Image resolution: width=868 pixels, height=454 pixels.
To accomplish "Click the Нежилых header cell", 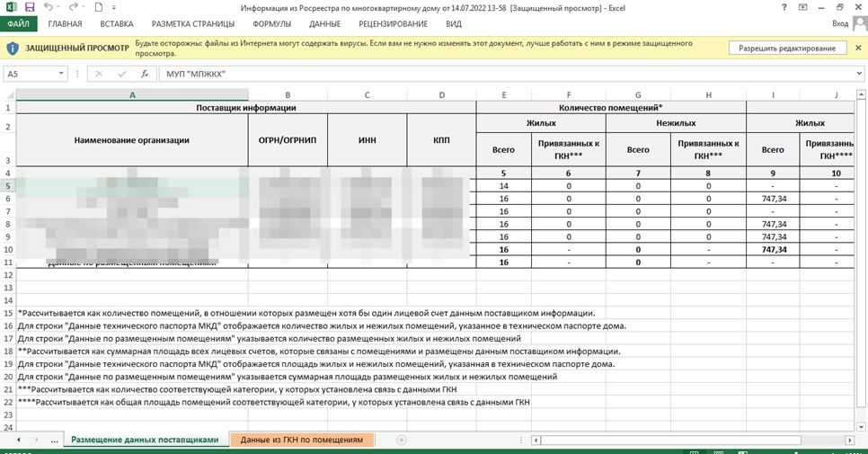I will pos(676,123).
